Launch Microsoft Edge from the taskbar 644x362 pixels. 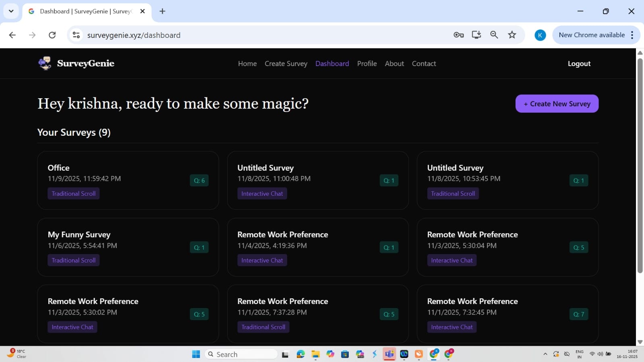[x=300, y=354]
